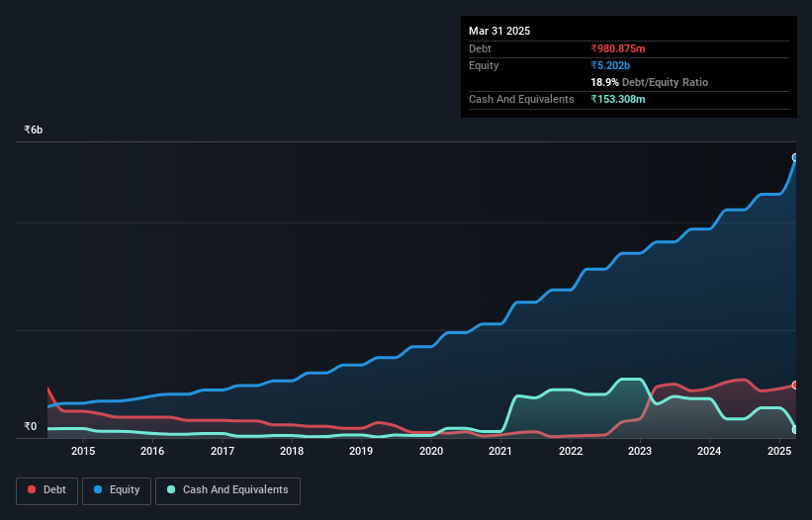Viewport: 812px width, 520px height.
Task: Toggle the Equity series legend button
Action: 117,490
